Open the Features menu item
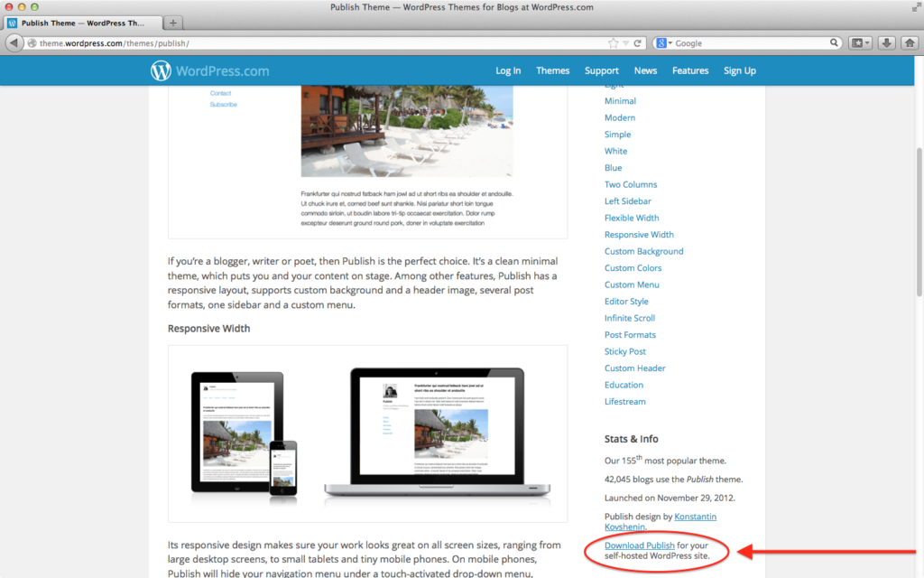This screenshot has height=578, width=924. tap(690, 70)
